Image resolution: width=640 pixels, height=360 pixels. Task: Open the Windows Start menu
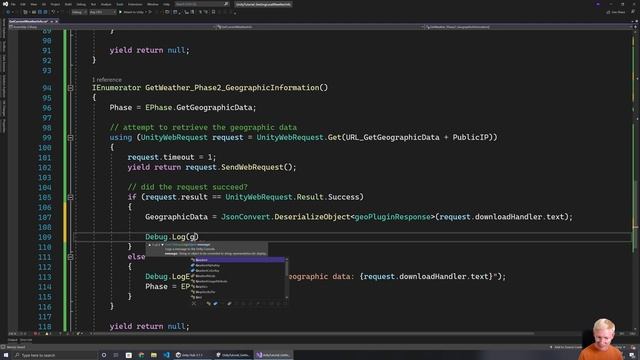click(x=6, y=355)
